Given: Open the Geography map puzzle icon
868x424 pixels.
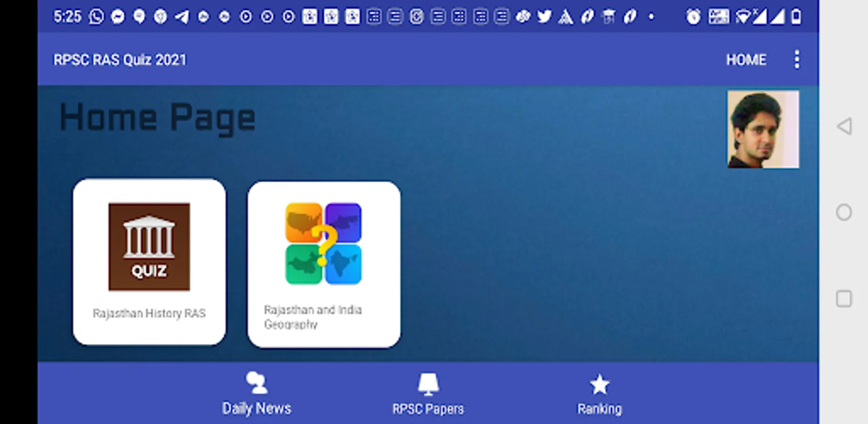Looking at the screenshot, I should [324, 244].
